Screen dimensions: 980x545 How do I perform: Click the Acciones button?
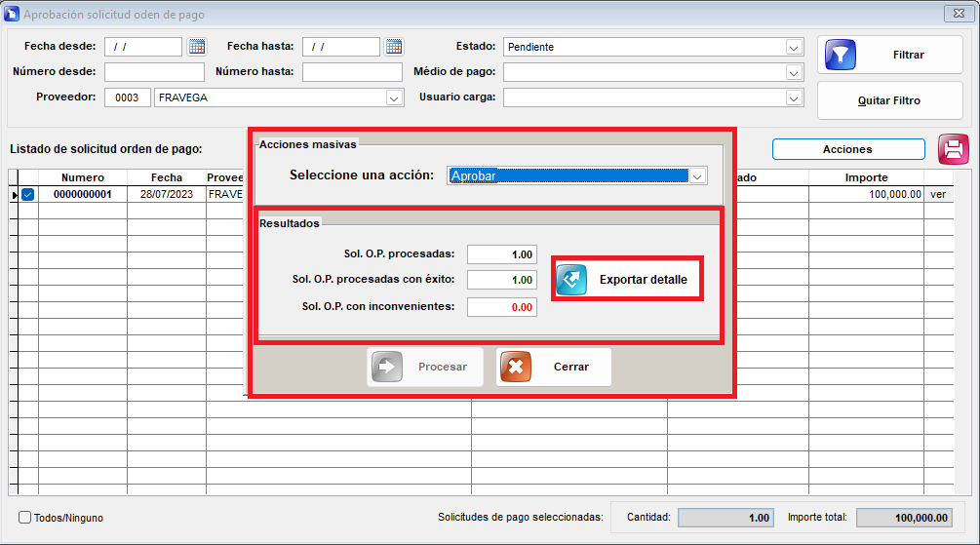click(848, 149)
